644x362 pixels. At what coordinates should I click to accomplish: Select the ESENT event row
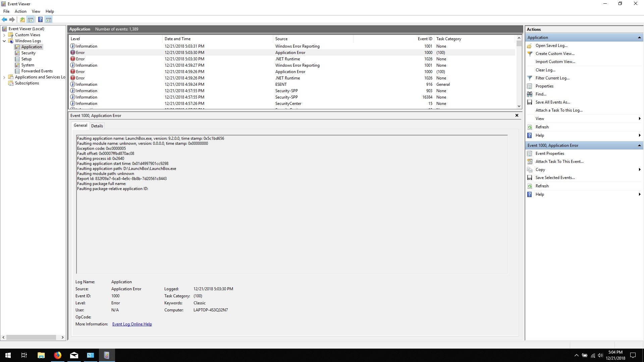[292, 84]
